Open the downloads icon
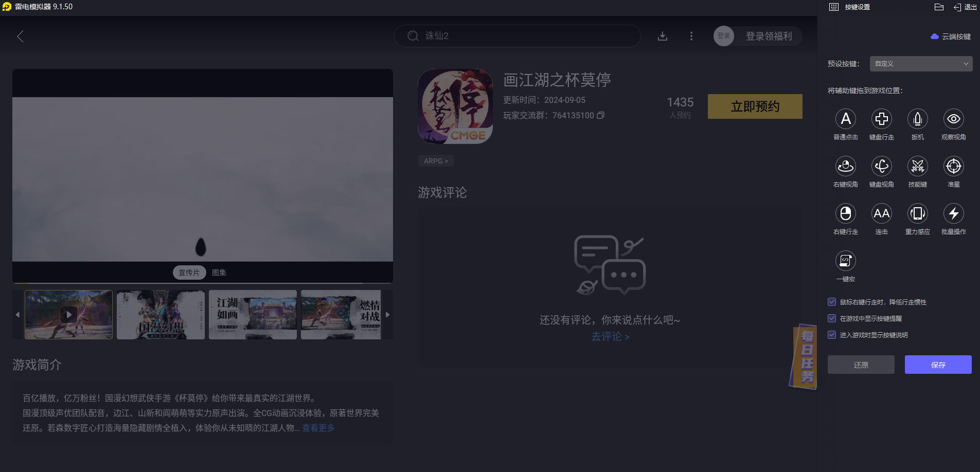The height and width of the screenshot is (472, 980). tap(663, 36)
